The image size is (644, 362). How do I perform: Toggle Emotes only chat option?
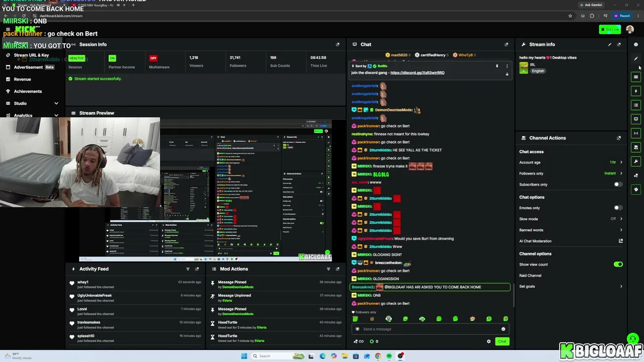[x=618, y=208]
